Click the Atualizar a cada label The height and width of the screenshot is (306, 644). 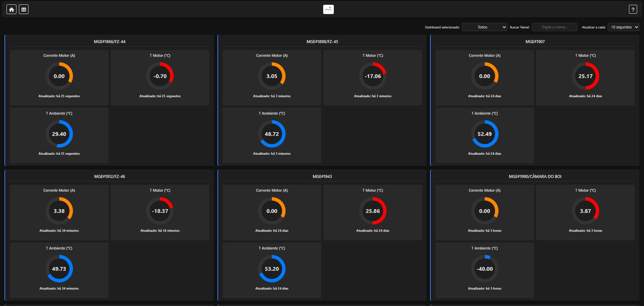point(594,27)
